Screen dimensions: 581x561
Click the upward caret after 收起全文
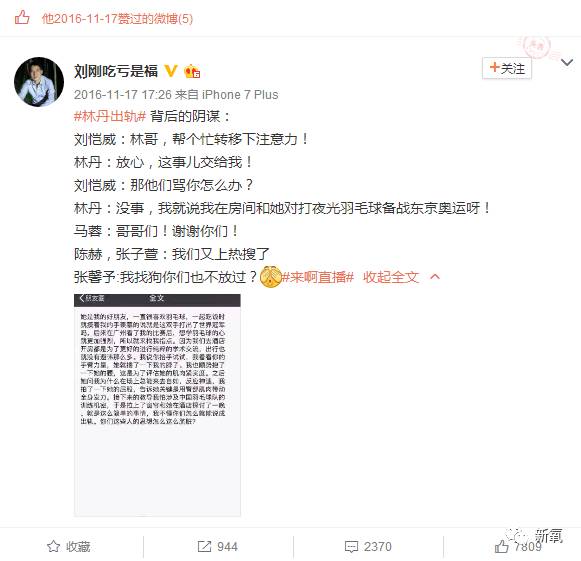[435, 276]
